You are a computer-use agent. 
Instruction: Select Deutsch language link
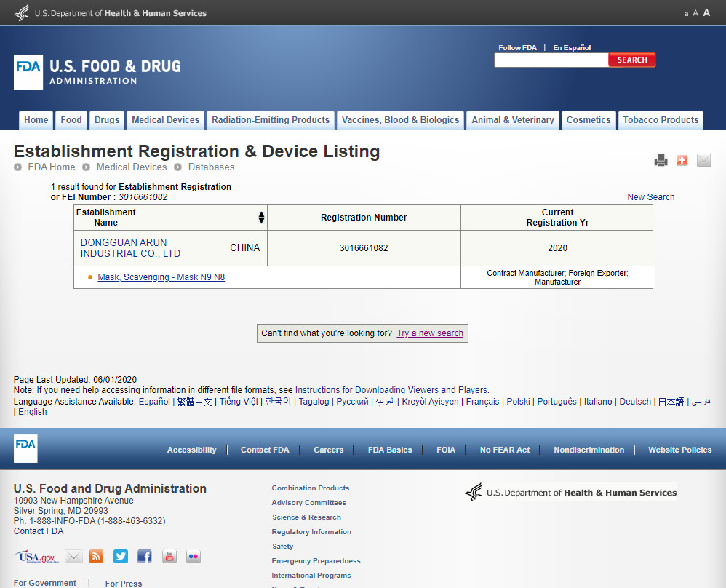pos(635,402)
